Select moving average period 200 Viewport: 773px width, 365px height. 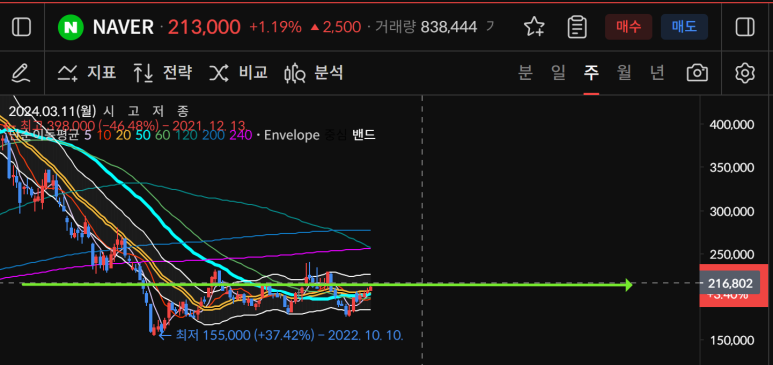(212, 135)
